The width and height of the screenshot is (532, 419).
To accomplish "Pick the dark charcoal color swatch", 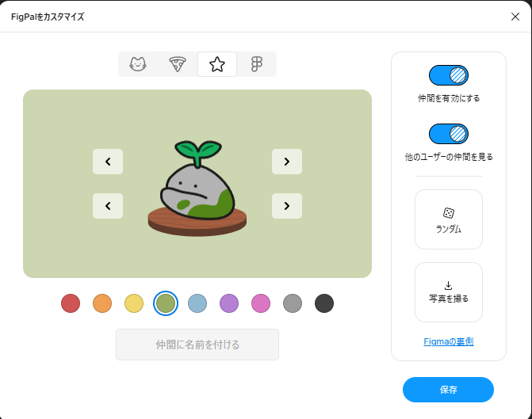I will click(x=324, y=303).
